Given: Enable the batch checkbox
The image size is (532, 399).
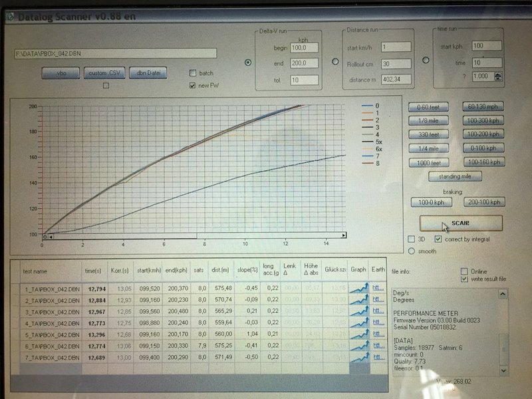Looking at the screenshot, I should coord(193,73).
